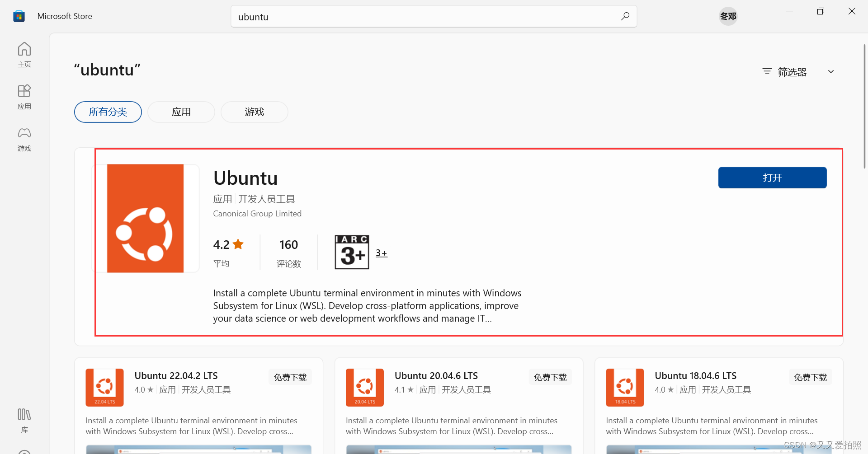Click the vertical scrollbar on the right
Viewport: 868px width, 454px height.
point(864,107)
